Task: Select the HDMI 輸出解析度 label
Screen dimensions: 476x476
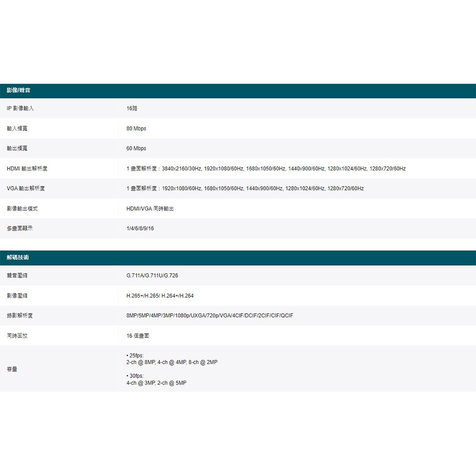Action: (x=27, y=169)
